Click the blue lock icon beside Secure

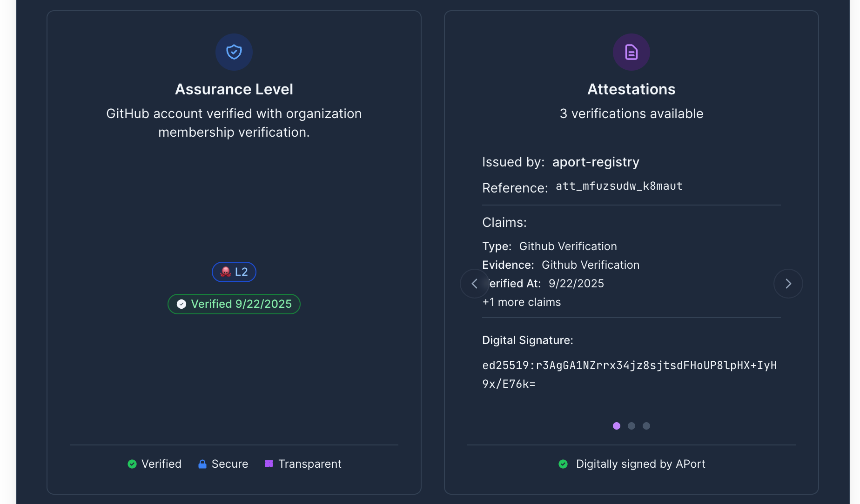tap(202, 464)
